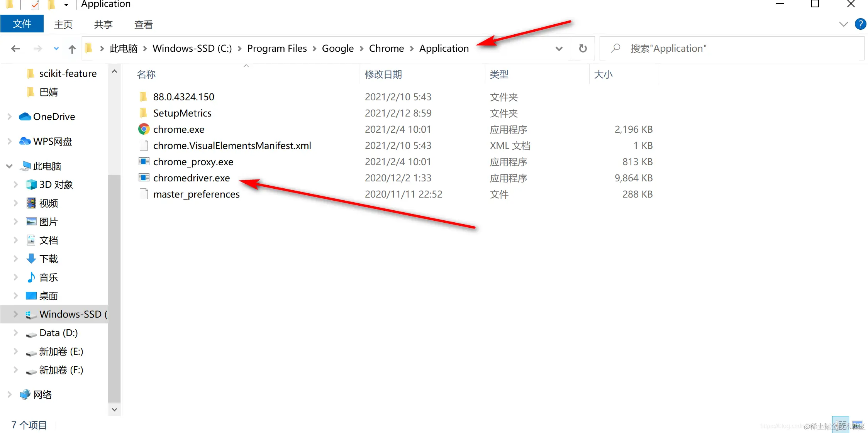Screen dimensions: 868x433
Task: Click 此电脑 in the breadcrumb path
Action: 124,48
